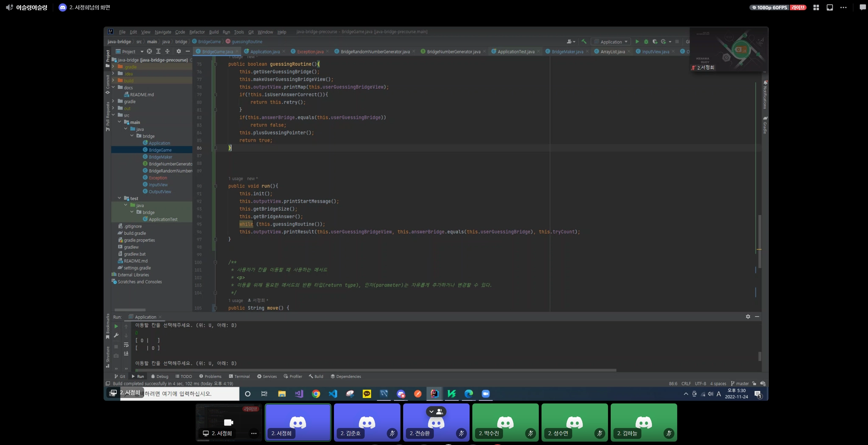Open the Refactor menu

pyautogui.click(x=197, y=32)
